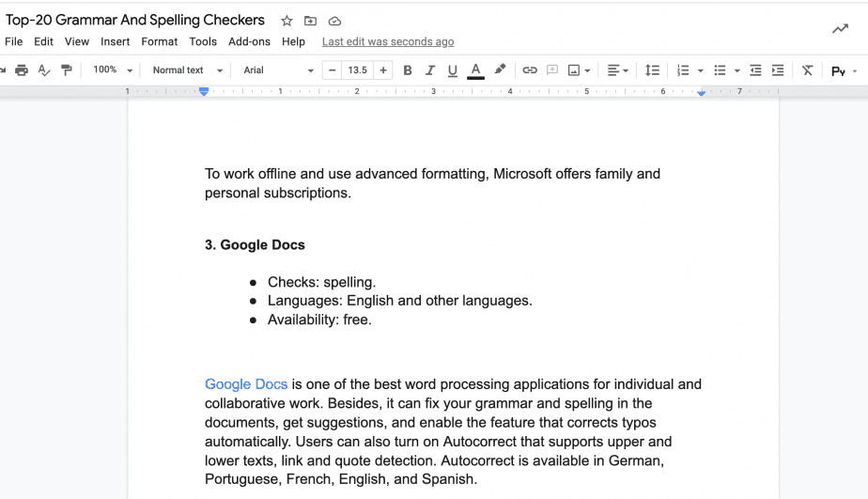Viewport: 868px width, 499px height.
Task: Open the Tools menu
Action: (203, 41)
